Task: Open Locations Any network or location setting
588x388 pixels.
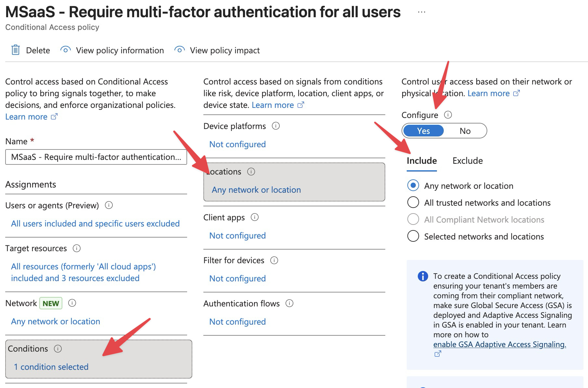Action: 256,190
